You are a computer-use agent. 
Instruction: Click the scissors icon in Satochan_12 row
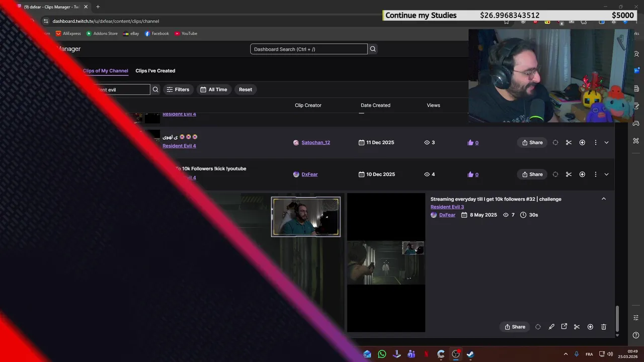569,142
